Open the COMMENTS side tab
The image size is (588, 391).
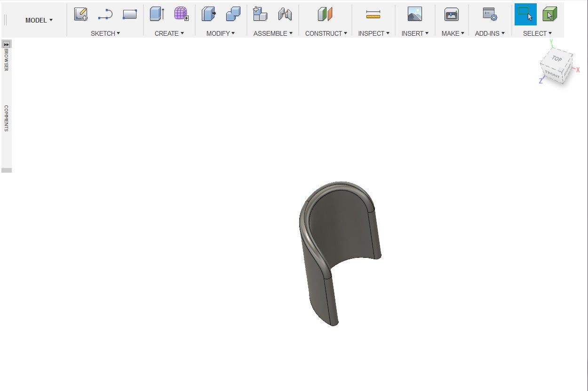pyautogui.click(x=7, y=118)
